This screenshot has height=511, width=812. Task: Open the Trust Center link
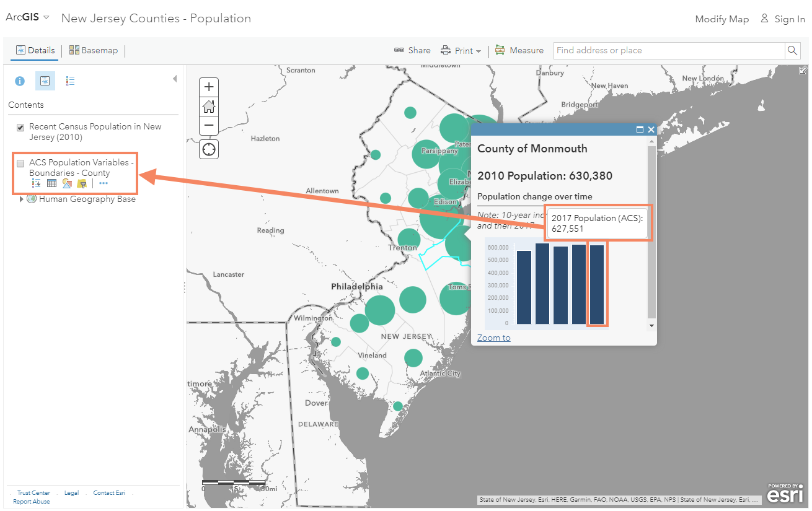[33, 493]
